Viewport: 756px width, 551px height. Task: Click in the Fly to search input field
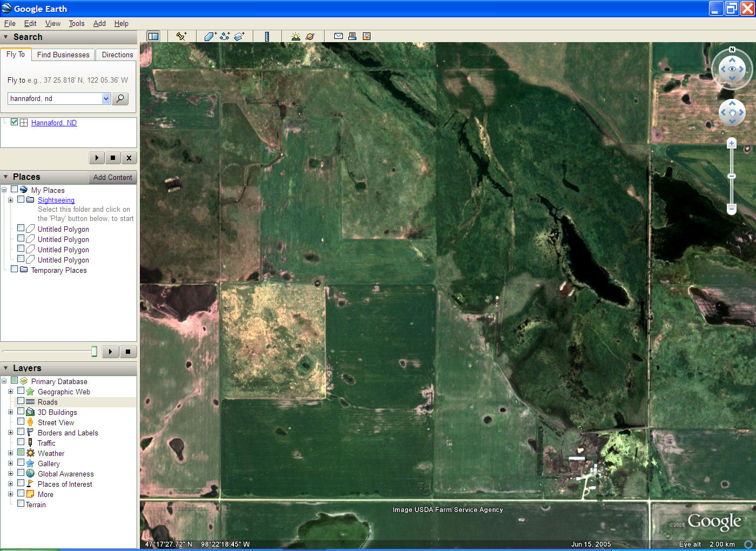[55, 98]
